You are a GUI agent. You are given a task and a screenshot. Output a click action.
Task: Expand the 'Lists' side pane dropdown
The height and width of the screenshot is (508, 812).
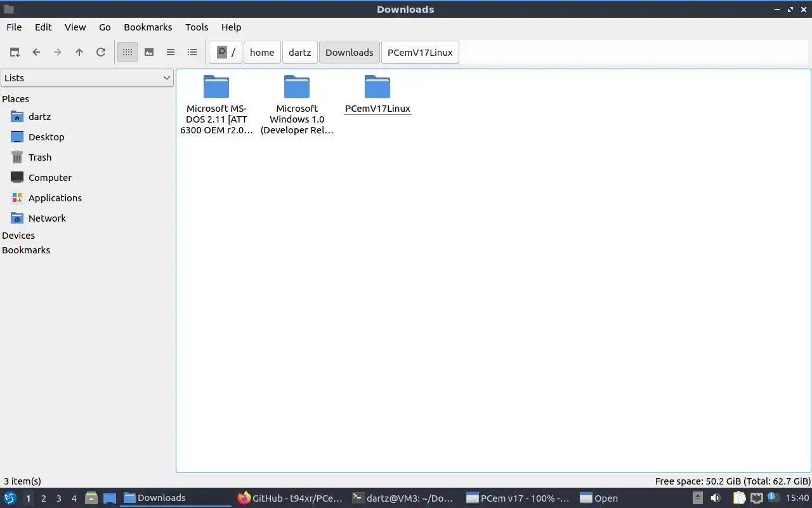pos(87,78)
